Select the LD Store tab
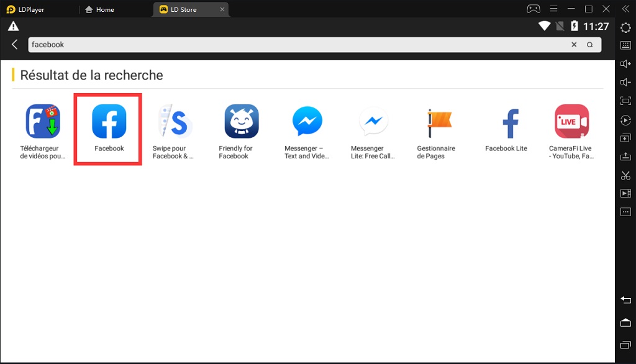Screen dimensions: 636x364 [183, 9]
